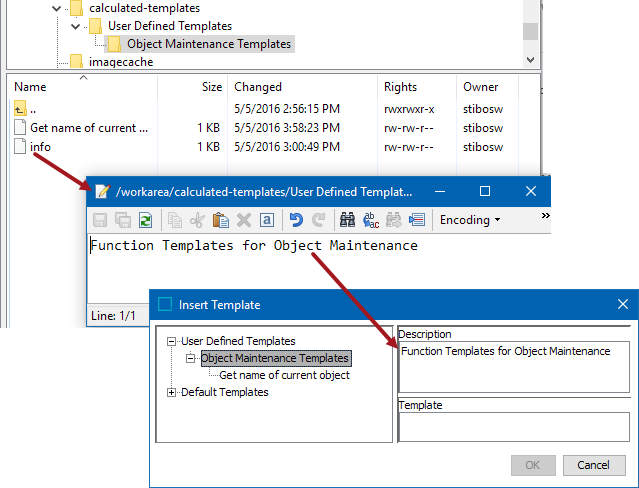Click the Find Next icon
Screen dimensions: 639x488
click(x=394, y=220)
